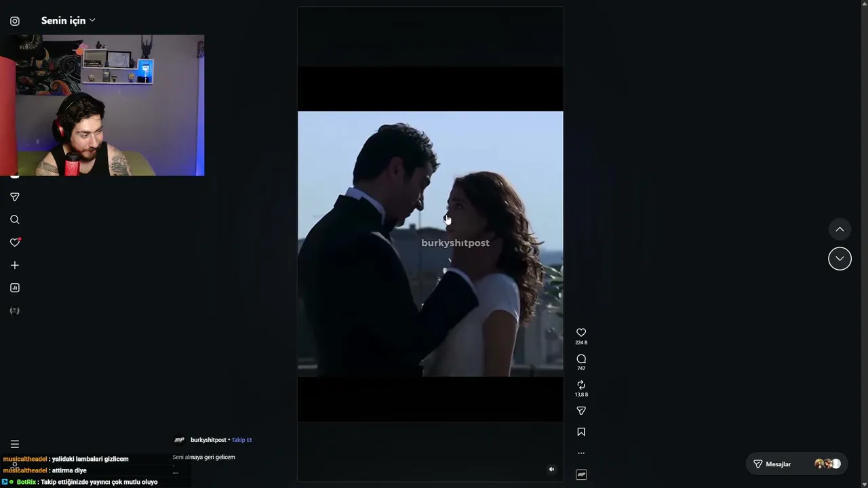
Task: Open the search panel in the sidebar
Action: coord(15,220)
